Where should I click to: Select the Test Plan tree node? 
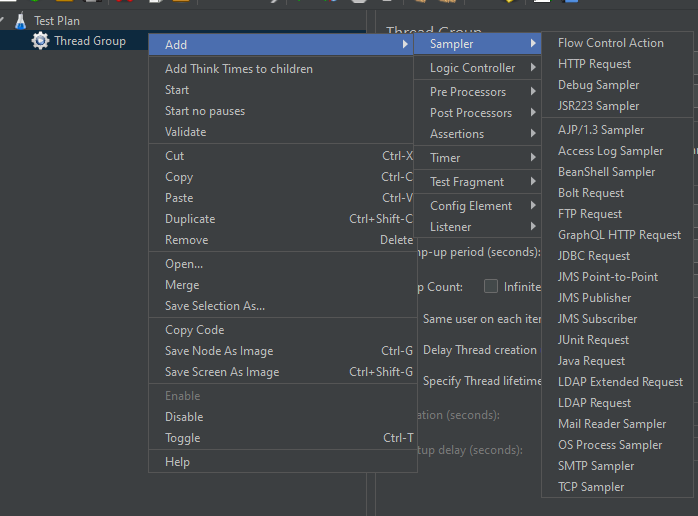(57, 21)
